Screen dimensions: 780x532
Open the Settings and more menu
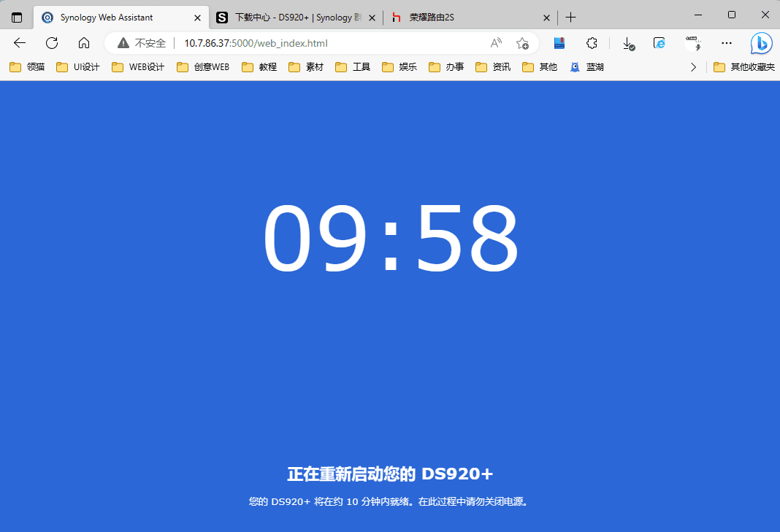click(x=726, y=43)
